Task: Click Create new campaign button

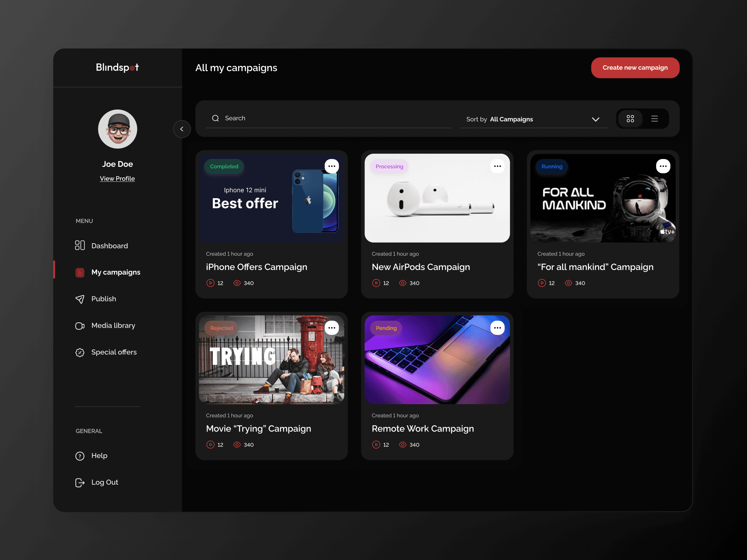Action: coord(635,68)
